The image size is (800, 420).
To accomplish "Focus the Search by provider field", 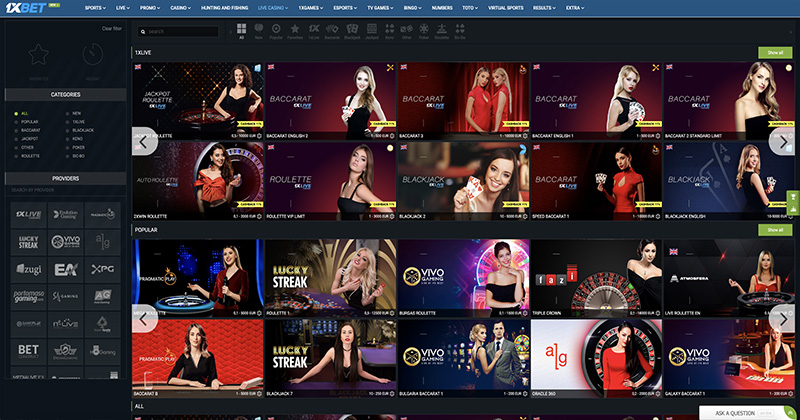I will [x=65, y=190].
